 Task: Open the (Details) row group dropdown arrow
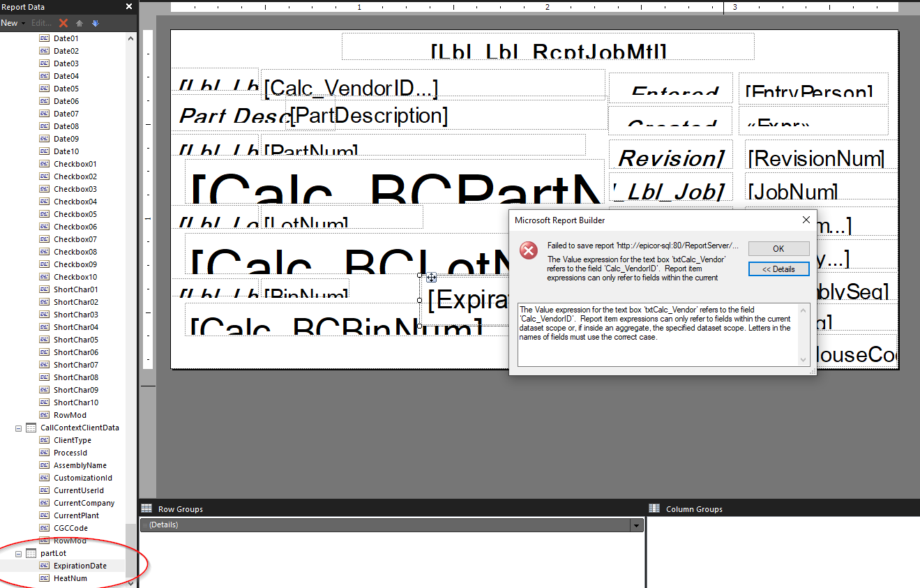click(x=635, y=525)
